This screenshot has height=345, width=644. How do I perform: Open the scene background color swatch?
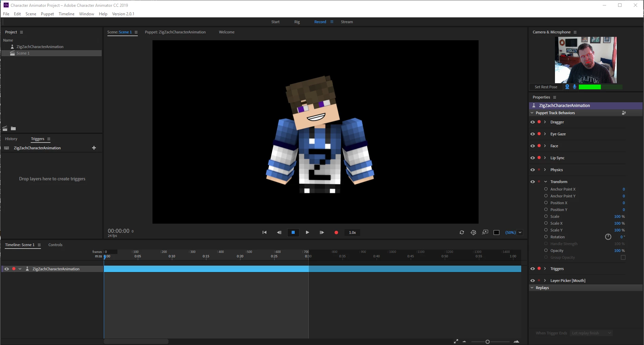497,232
